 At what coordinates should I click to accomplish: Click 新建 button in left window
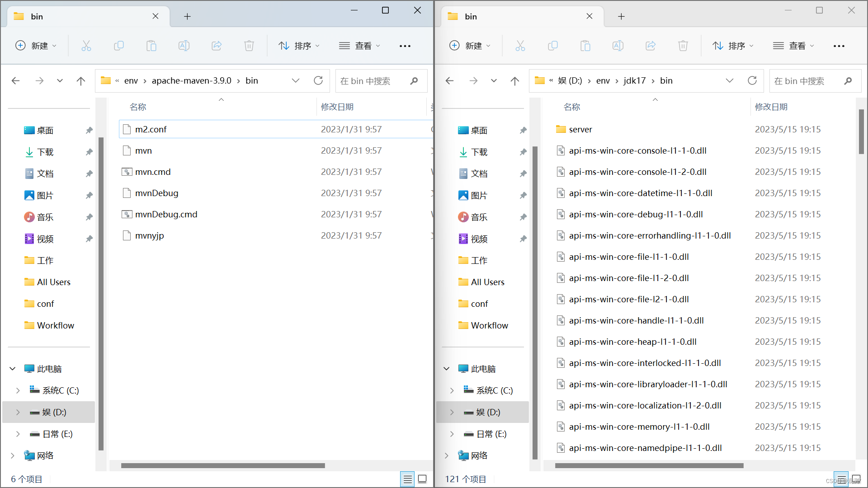point(36,46)
